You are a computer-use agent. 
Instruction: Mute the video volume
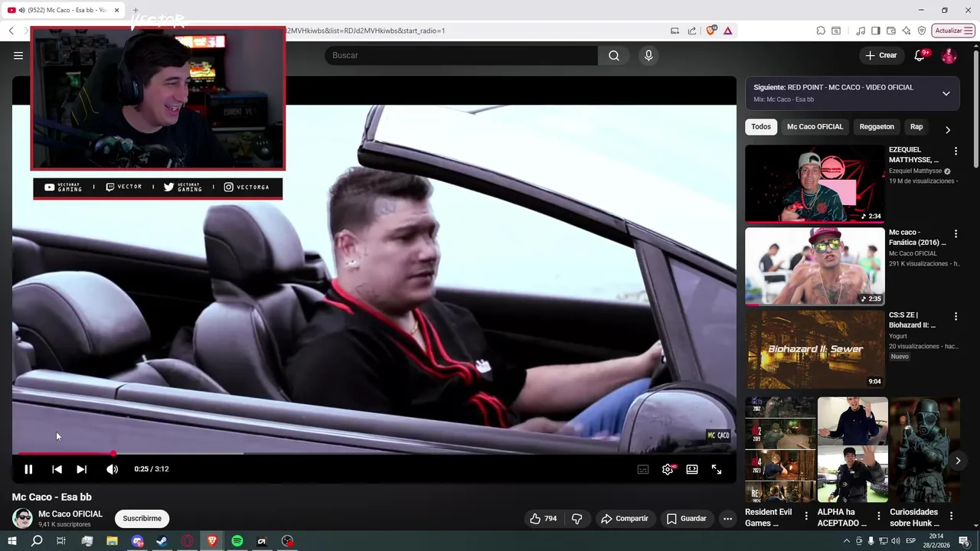pyautogui.click(x=112, y=469)
